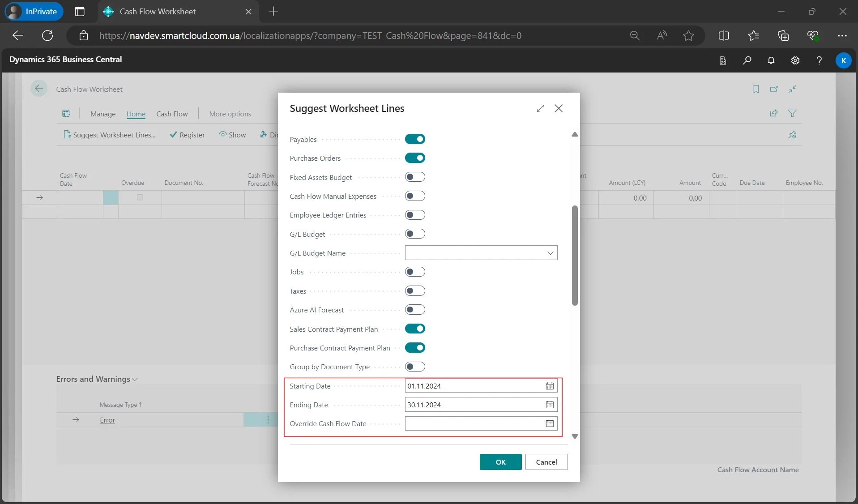Open calendar picker for Starting Date
The height and width of the screenshot is (504, 858).
[550, 386]
